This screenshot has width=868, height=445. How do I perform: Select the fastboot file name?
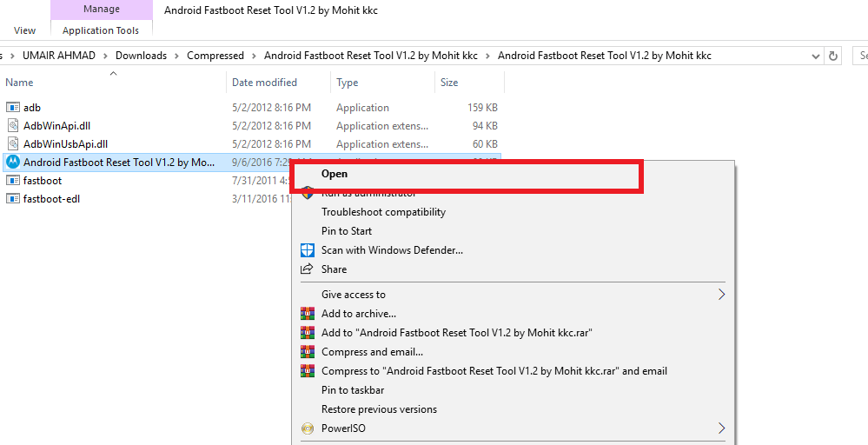(x=43, y=181)
